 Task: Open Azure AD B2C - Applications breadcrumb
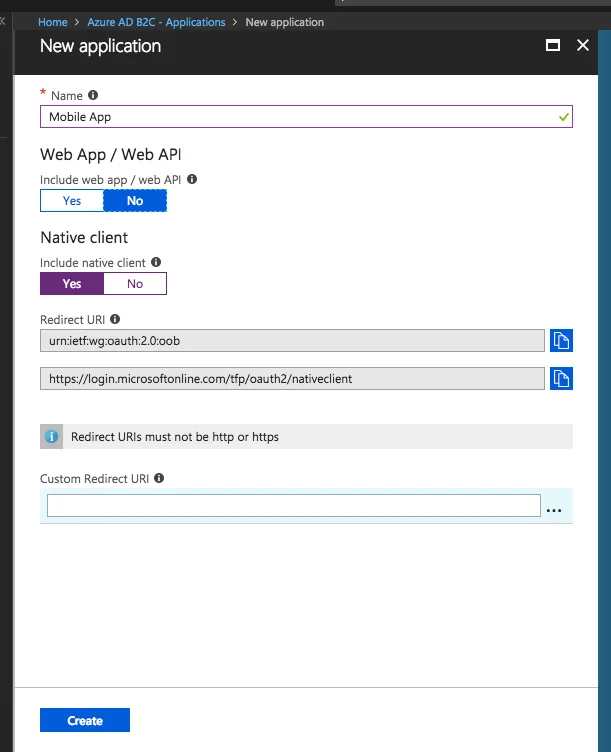pyautogui.click(x=156, y=22)
